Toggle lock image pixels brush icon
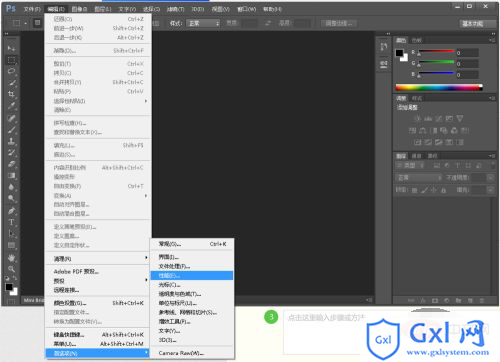 424,190
